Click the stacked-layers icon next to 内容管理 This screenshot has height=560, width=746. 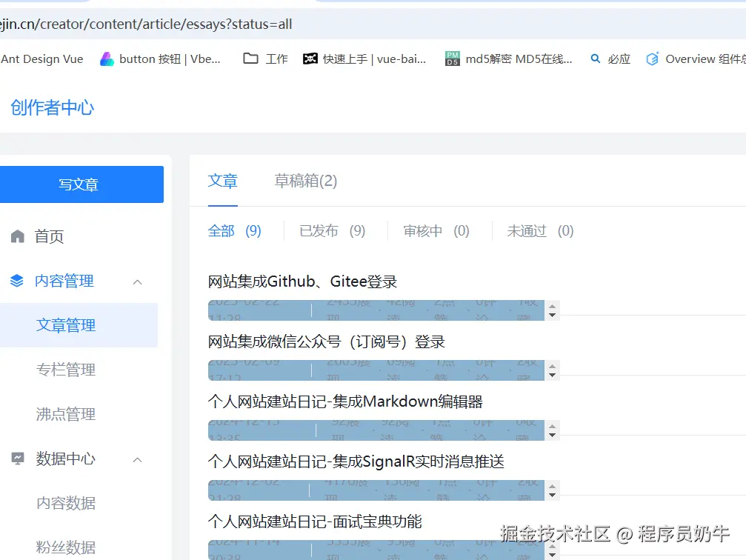pos(19,280)
